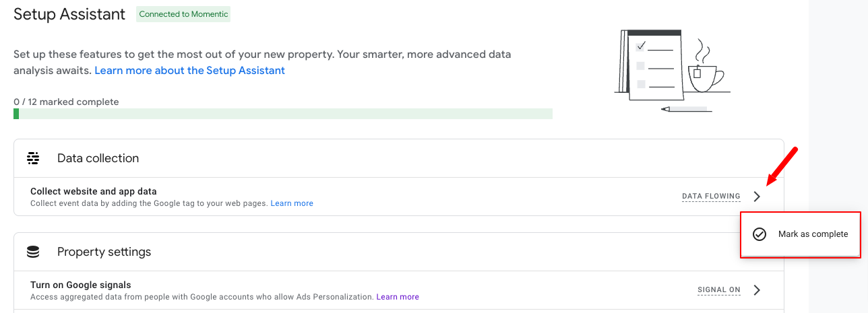The width and height of the screenshot is (868, 313).
Task: Open Learn more about the Setup Assistant
Action: tap(190, 70)
